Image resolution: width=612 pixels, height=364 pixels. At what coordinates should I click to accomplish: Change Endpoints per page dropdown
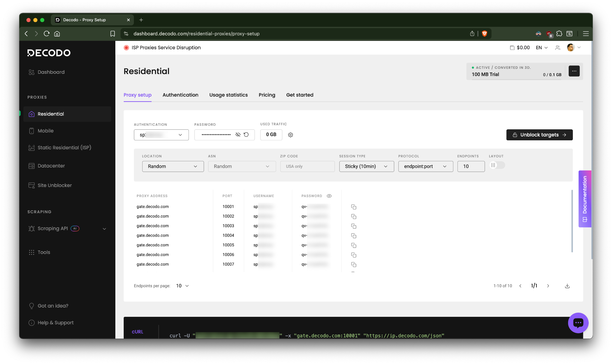[x=183, y=286]
